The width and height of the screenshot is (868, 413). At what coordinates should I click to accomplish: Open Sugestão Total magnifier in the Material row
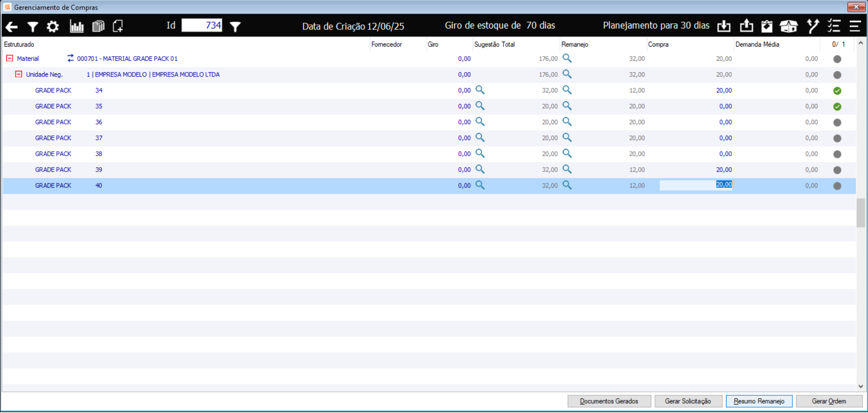(x=567, y=58)
